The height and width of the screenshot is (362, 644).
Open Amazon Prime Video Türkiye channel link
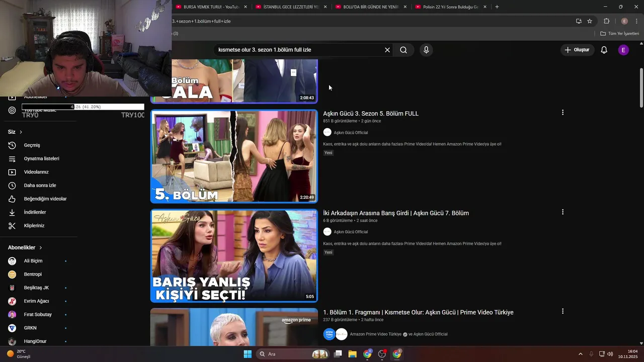pyautogui.click(x=375, y=334)
